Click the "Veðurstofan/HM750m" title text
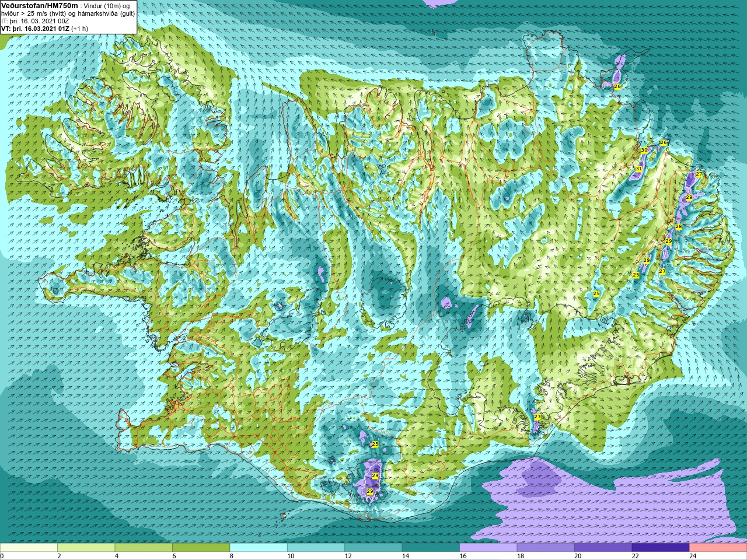 coord(39,5)
